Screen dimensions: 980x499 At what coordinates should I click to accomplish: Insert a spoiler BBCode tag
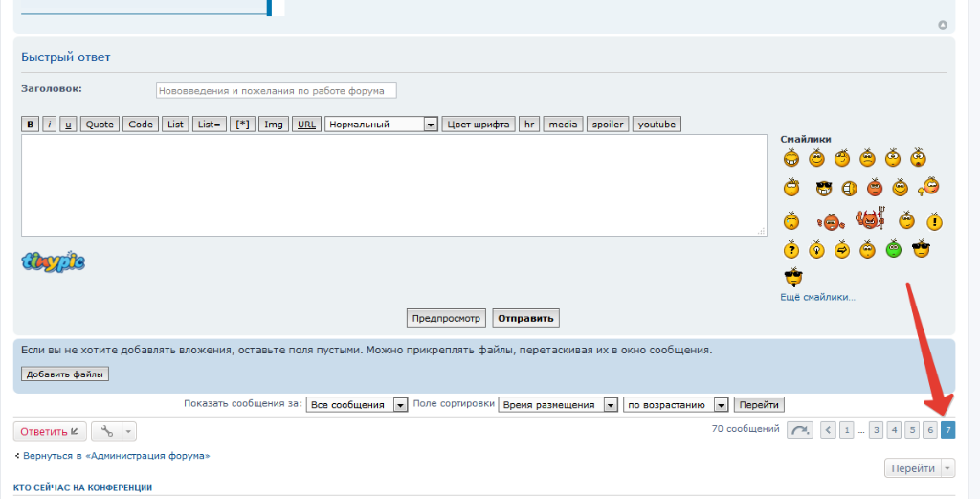(x=608, y=125)
